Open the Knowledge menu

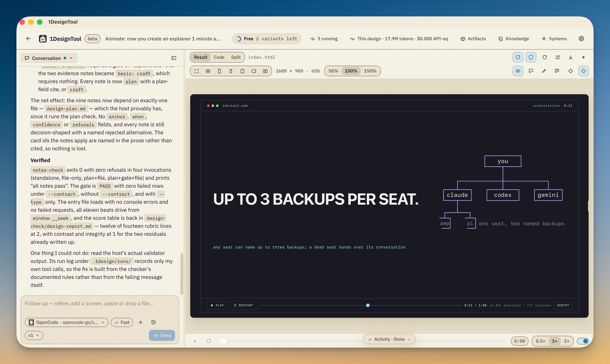tap(514, 39)
